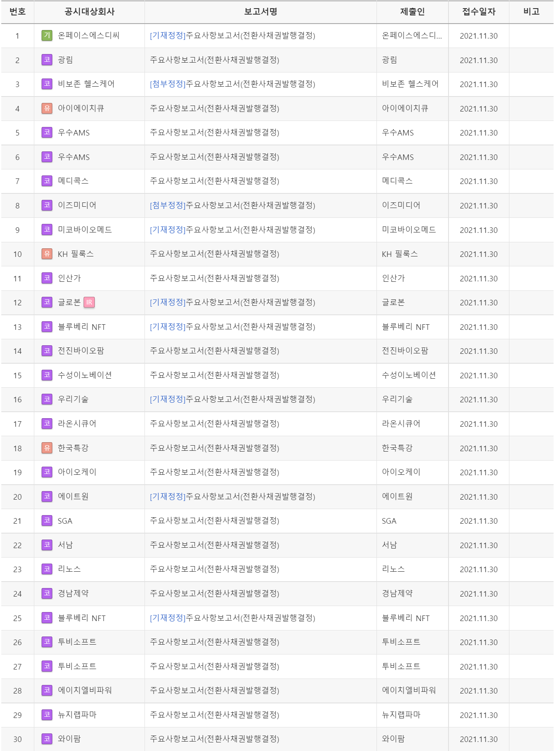Select row number 22 in 번호 column

coord(17,546)
